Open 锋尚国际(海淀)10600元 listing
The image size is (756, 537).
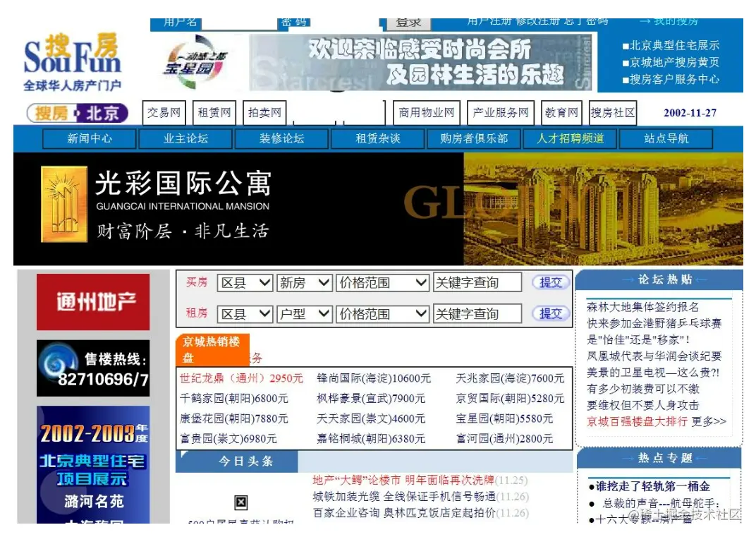coord(374,378)
